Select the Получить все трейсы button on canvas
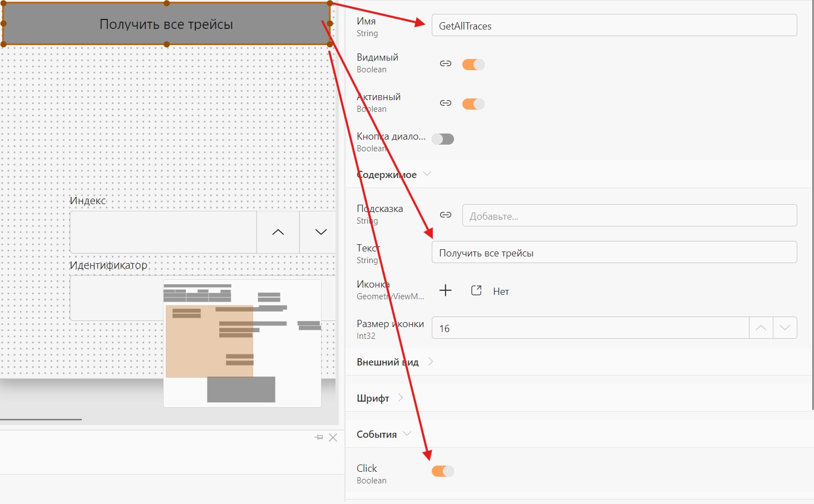Image resolution: width=814 pixels, height=504 pixels. (x=166, y=24)
